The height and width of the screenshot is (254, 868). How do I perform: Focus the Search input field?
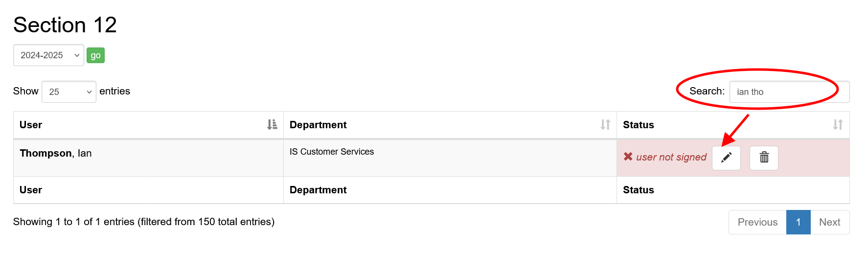point(789,92)
